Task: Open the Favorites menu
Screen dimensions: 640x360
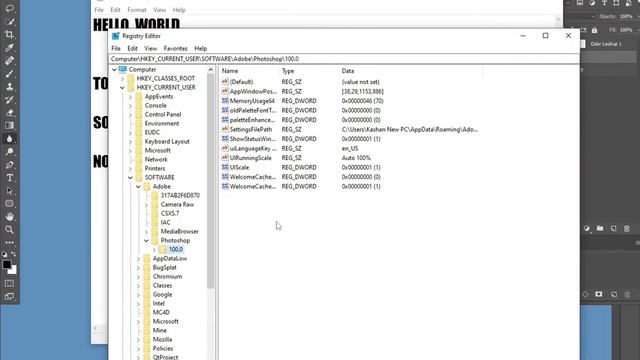Action: pyautogui.click(x=176, y=48)
